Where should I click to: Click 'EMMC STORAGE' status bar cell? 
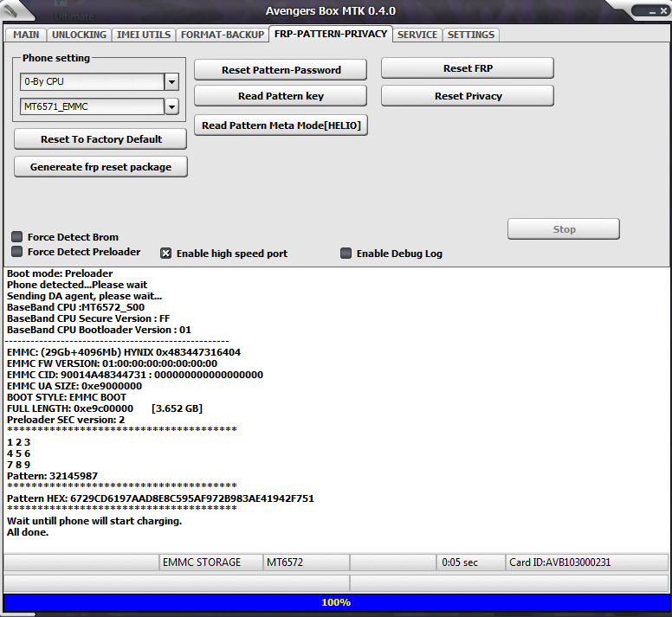coord(210,562)
